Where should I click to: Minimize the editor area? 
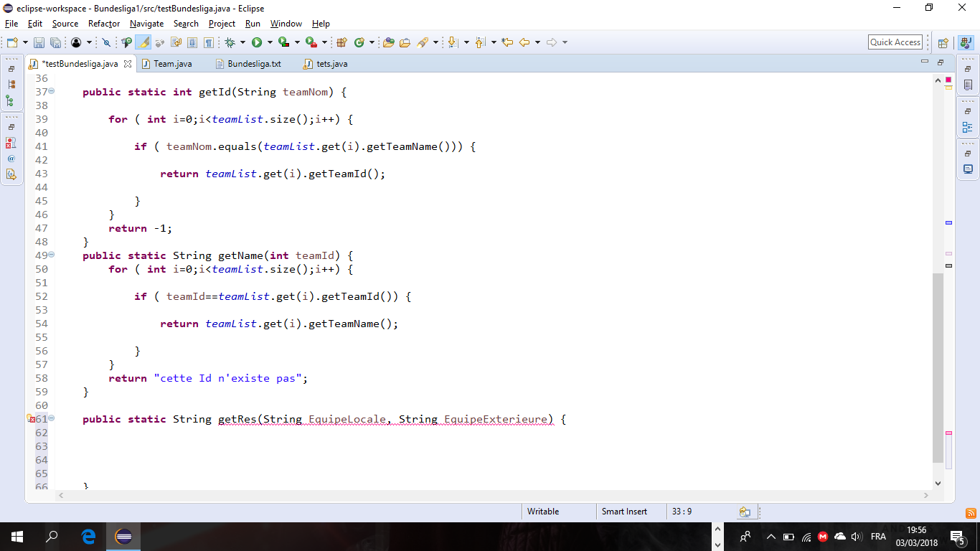pos(925,62)
